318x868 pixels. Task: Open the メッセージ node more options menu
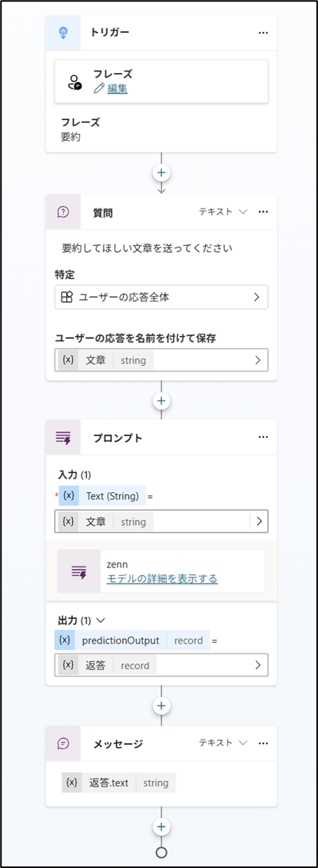point(263,743)
